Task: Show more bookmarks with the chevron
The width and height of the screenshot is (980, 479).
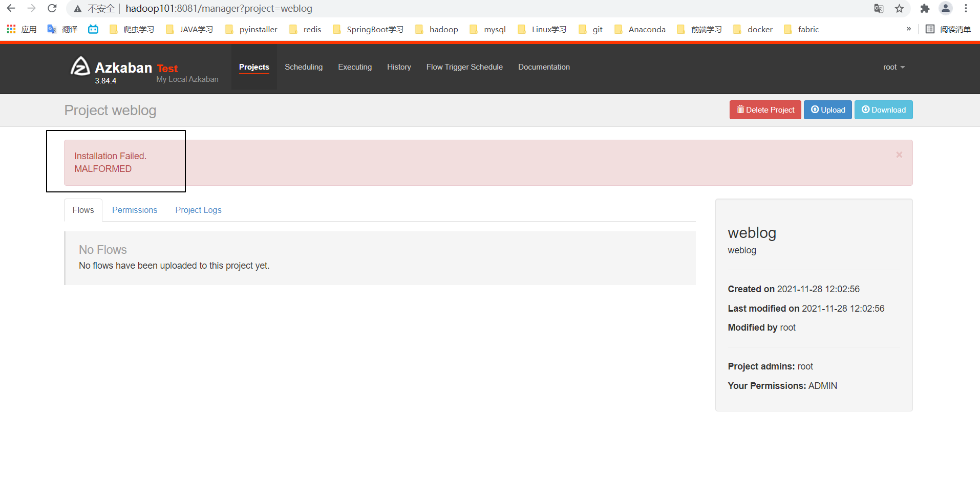Action: (x=909, y=29)
